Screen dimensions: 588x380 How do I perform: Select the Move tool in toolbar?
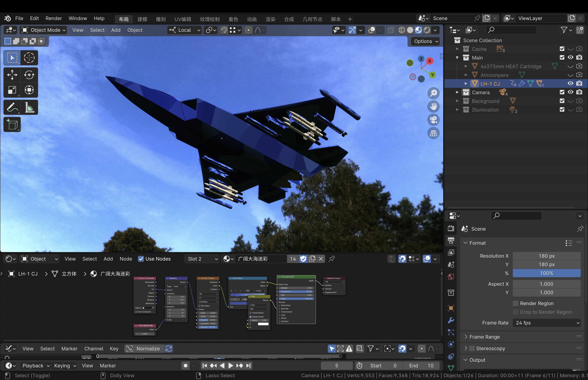click(x=12, y=75)
